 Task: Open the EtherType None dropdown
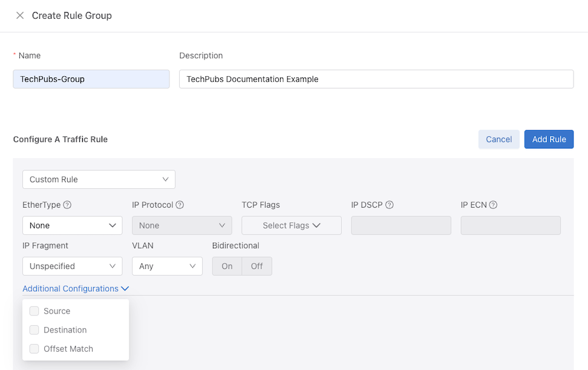point(73,225)
